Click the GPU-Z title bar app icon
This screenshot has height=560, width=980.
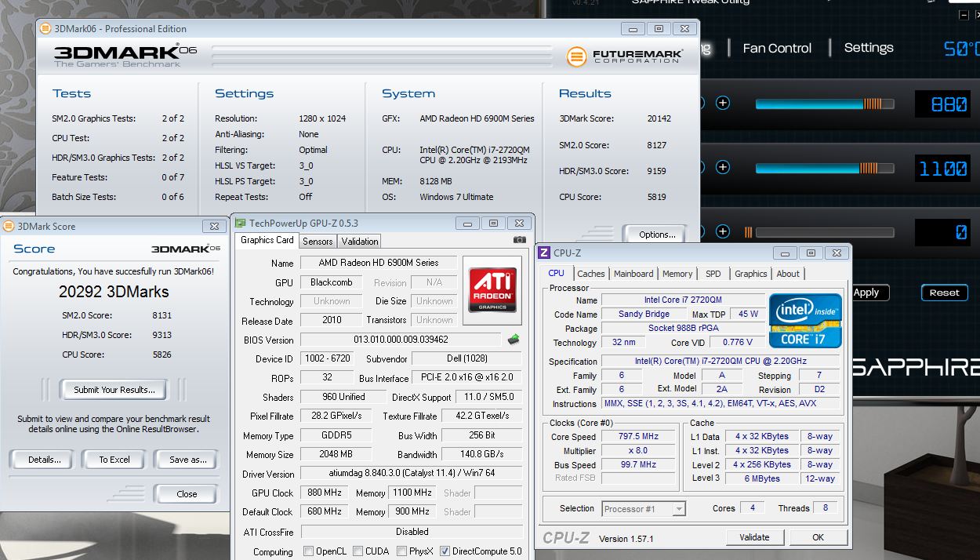(x=241, y=224)
